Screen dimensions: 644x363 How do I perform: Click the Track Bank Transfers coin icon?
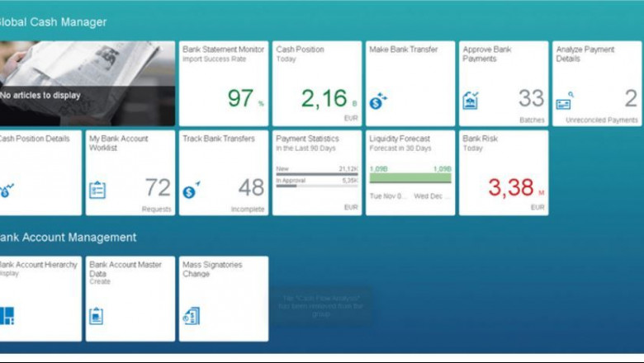click(191, 191)
